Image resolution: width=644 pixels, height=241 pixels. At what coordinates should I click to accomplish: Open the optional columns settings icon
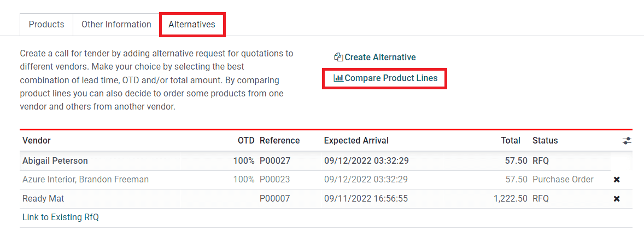[x=627, y=141]
